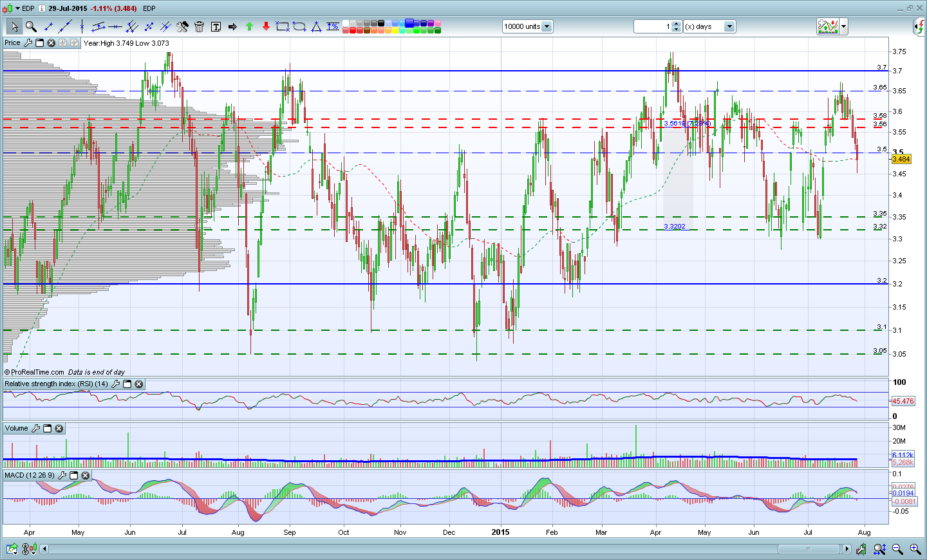
Task: Toggle Price panel window size
Action: 39,43
